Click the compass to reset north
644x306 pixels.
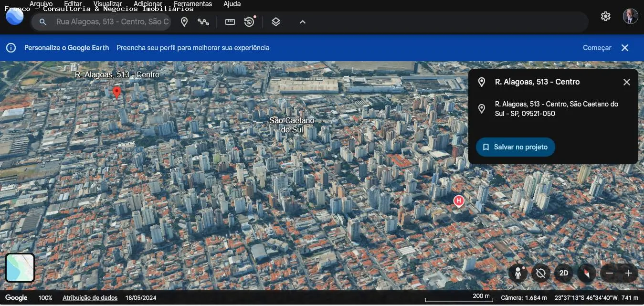[x=587, y=273]
